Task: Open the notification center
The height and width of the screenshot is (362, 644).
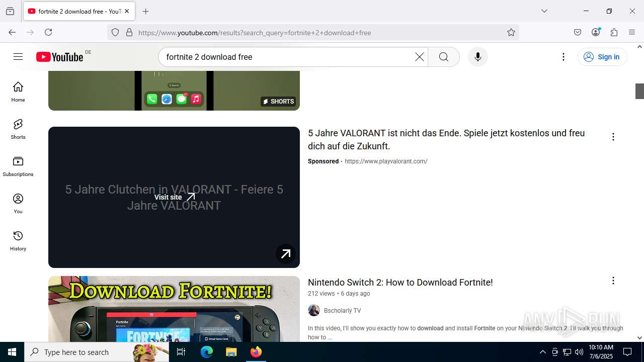Action: click(627, 352)
